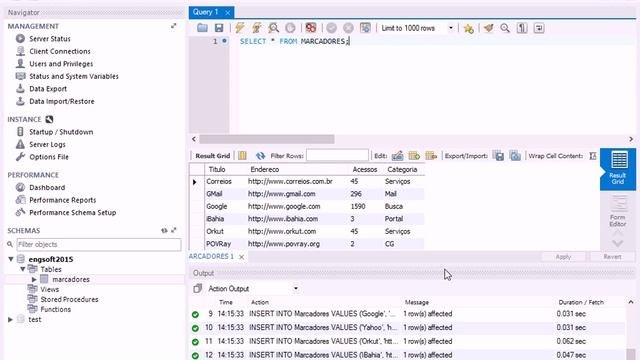Delete selected rows icon
The width and height of the screenshot is (640, 360).
(431, 156)
